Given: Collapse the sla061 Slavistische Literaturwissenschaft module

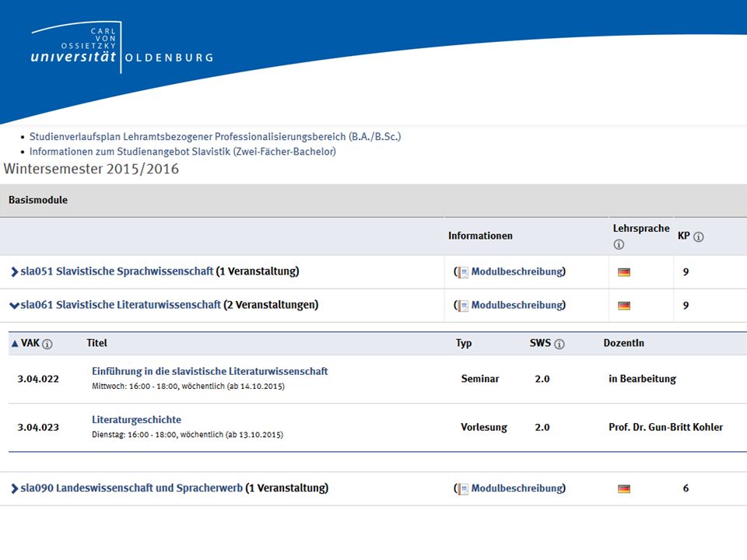Looking at the screenshot, I should pos(14,305).
